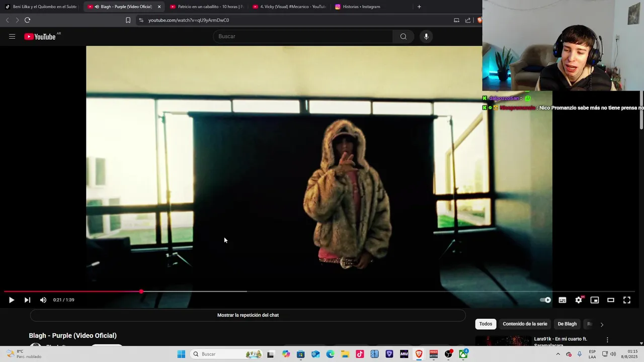Open Task View on the taskbar
Screen dimensions: 644x362
coord(270,354)
